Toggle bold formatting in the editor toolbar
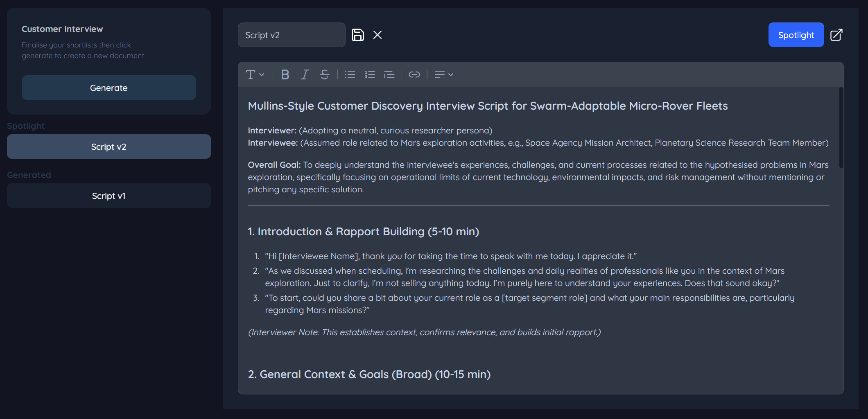Image resolution: width=868 pixels, height=419 pixels. tap(285, 74)
